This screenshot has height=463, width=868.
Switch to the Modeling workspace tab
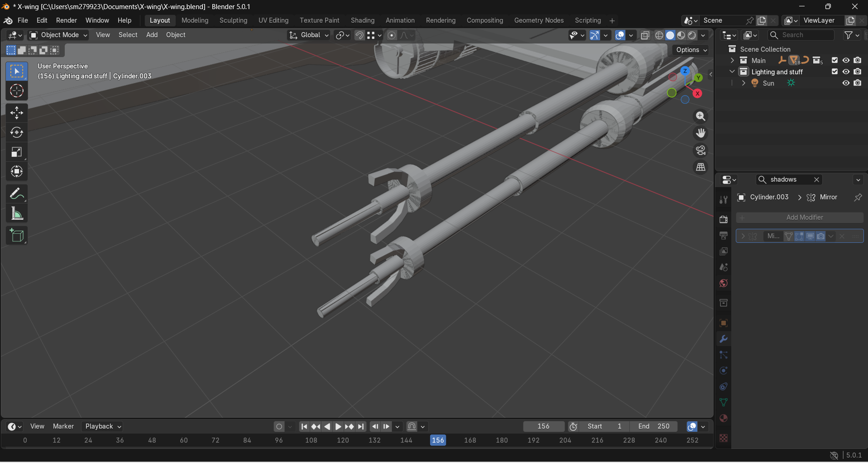tap(195, 20)
